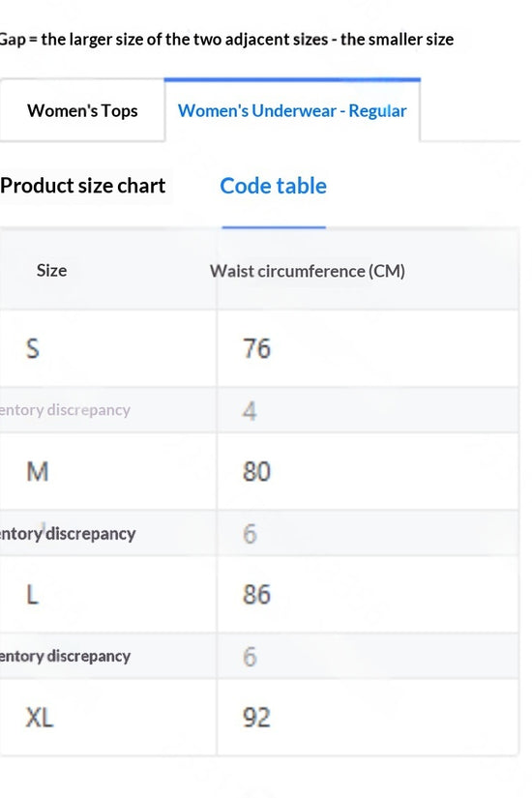The height and width of the screenshot is (798, 532).
Task: Switch to the Women's Tops tab
Action: [x=82, y=110]
